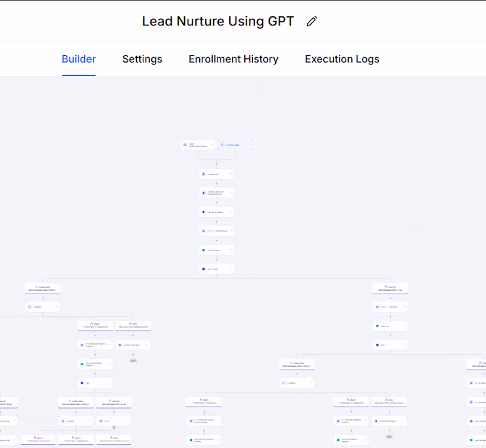Click the plus connector above the wait node
The width and height of the screenshot is (486, 448).
(x=217, y=259)
